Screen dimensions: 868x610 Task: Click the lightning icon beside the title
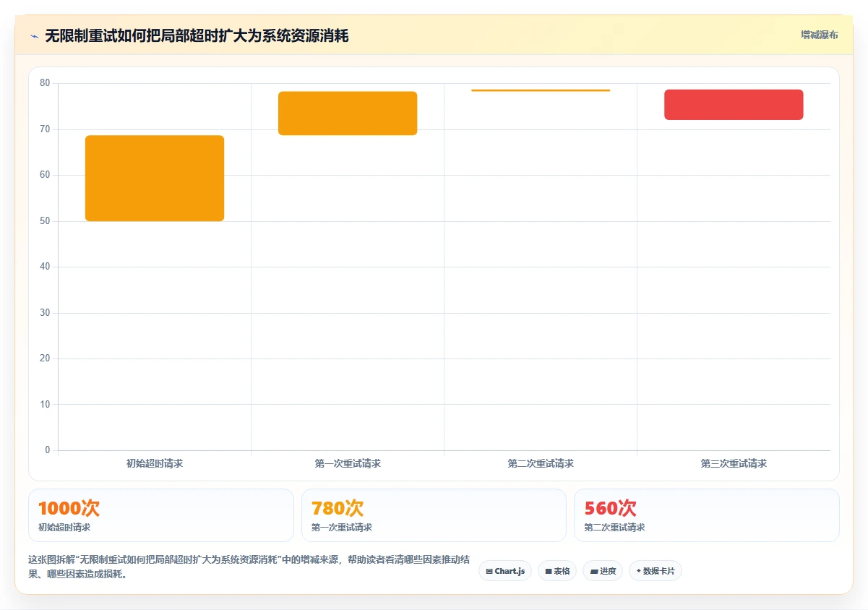click(34, 35)
